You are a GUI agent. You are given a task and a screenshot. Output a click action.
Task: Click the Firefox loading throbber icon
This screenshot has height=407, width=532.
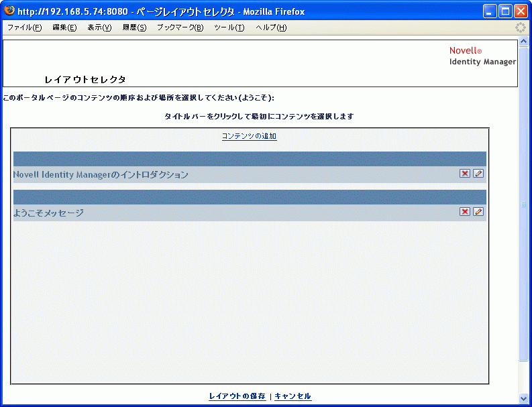click(520, 27)
